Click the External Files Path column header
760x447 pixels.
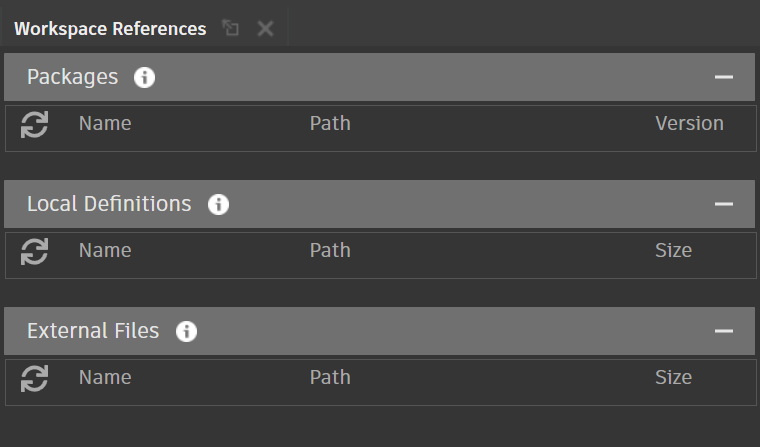point(330,377)
